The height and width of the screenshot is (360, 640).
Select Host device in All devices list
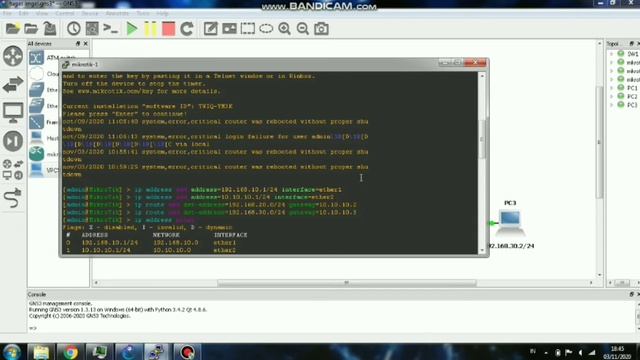pos(43,138)
